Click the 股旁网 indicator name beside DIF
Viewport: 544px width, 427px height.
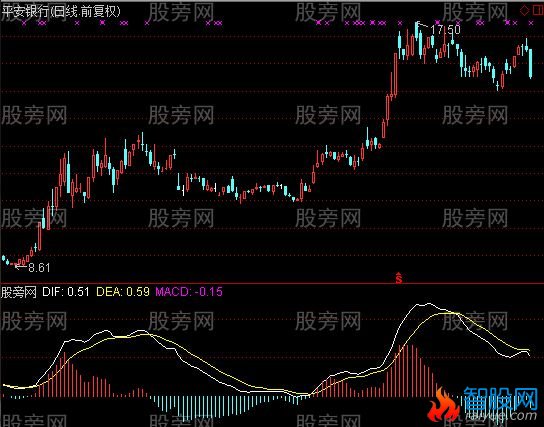[x=19, y=292]
